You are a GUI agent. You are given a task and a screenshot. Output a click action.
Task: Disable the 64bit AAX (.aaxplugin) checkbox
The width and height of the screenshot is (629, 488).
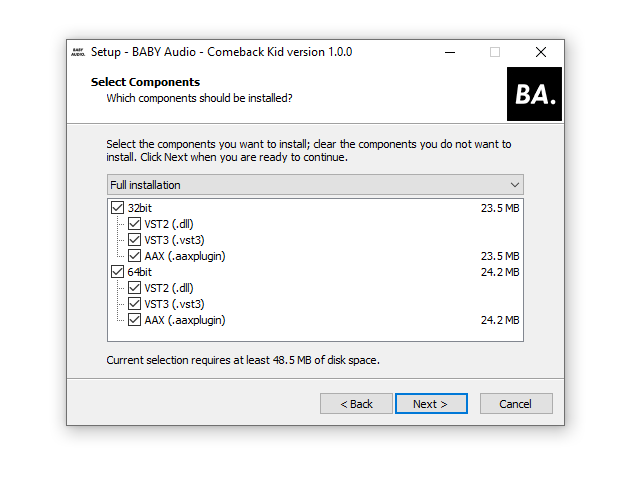click(134, 320)
